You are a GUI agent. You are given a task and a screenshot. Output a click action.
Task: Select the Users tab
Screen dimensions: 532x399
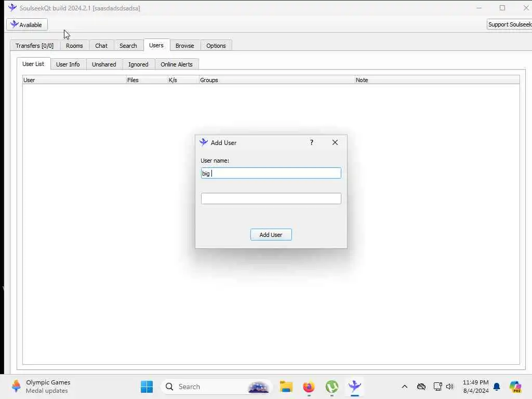156,45
